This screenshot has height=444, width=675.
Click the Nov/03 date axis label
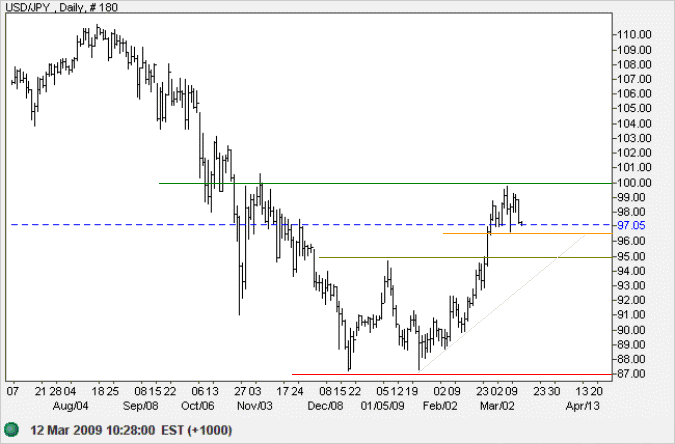click(255, 406)
